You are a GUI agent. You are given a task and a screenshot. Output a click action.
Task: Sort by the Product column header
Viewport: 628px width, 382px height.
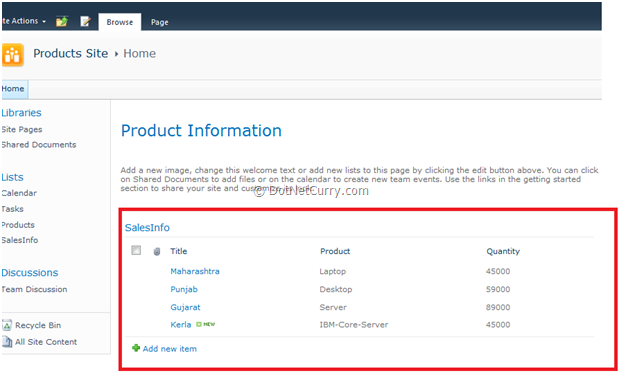(335, 251)
